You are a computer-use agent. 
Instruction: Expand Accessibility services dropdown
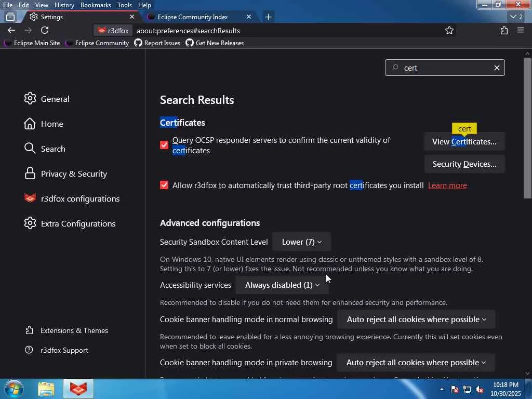(282, 285)
